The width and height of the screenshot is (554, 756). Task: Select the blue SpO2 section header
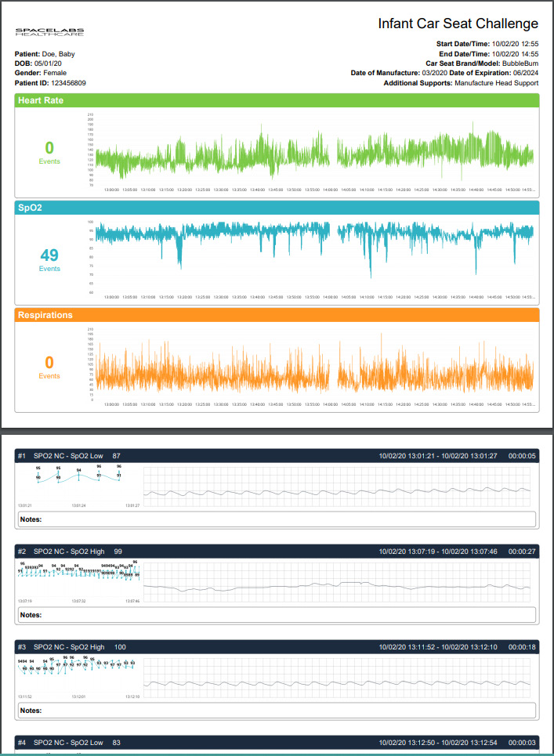click(x=277, y=208)
